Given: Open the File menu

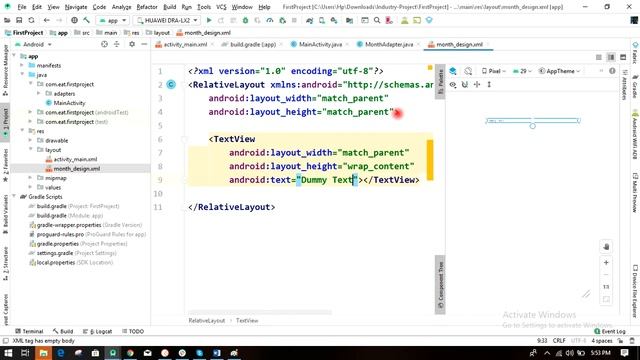Looking at the screenshot, I should pyautogui.click(x=22, y=7).
